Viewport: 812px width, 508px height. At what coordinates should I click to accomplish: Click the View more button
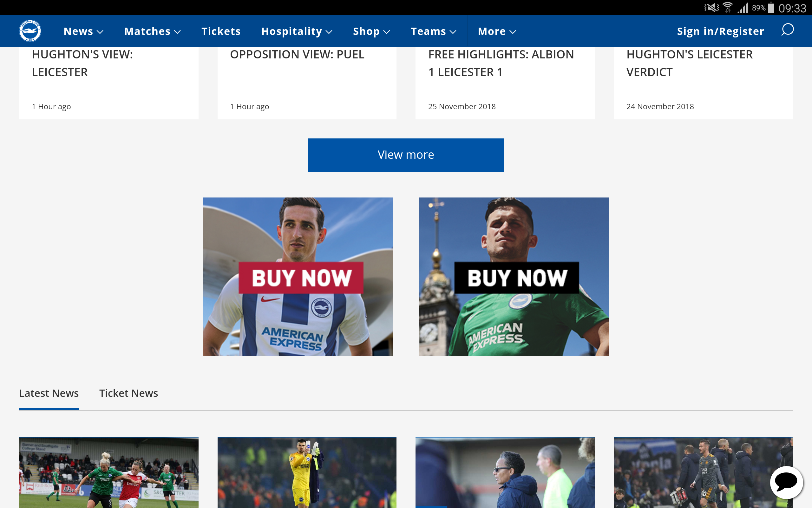point(406,155)
